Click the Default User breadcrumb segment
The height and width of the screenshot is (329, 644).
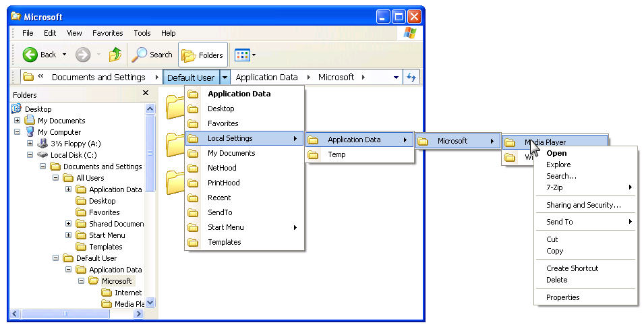[191, 78]
